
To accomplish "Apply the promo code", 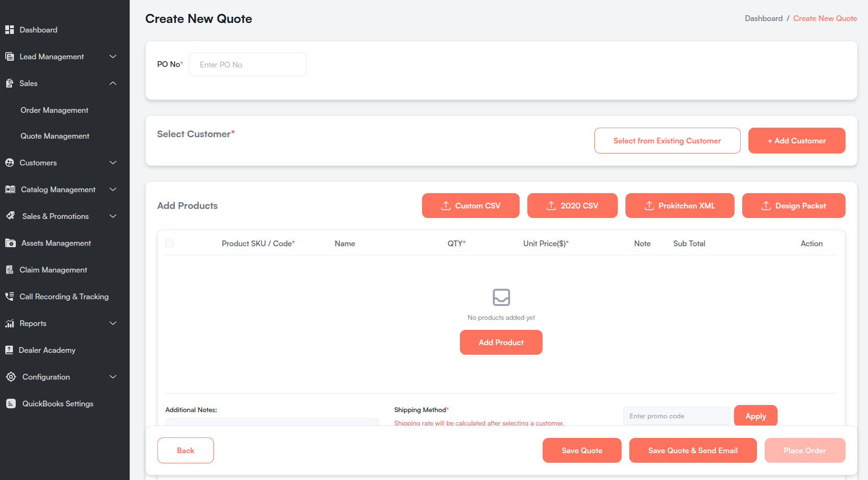I will (x=756, y=416).
